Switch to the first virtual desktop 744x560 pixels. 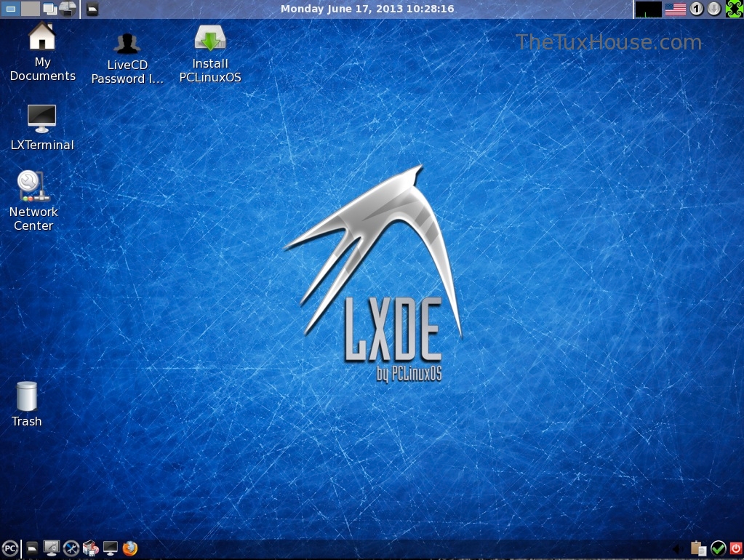click(10, 9)
